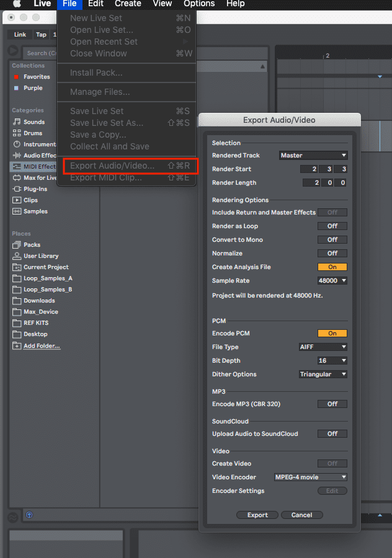Choose Export MIDI Clip… menu item
The height and width of the screenshot is (558, 392).
click(x=127, y=177)
